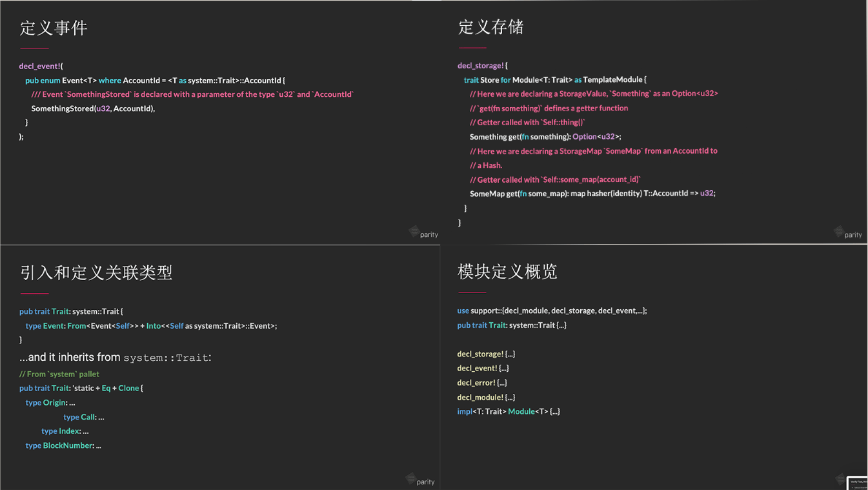Click the parity logo on the 引入和定义关联类型 slide
The height and width of the screenshot is (490, 868).
420,480
